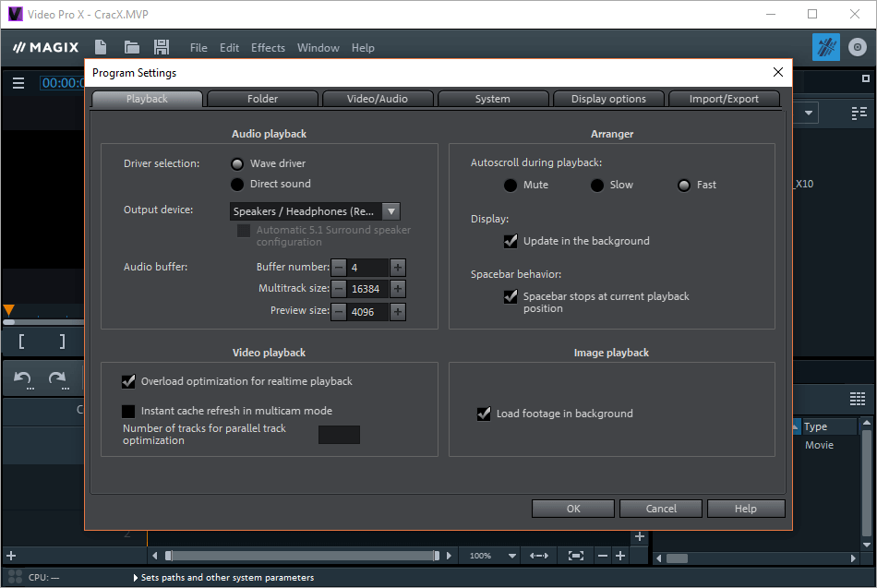877x588 pixels.
Task: Click the undo arrow icon
Action: (23, 378)
